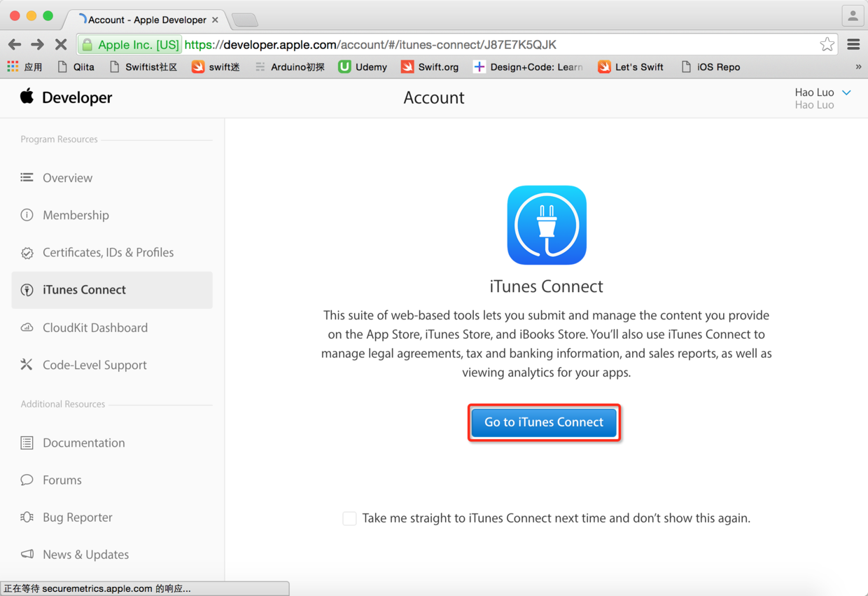This screenshot has width=868, height=596.
Task: Stop page loading with X button
Action: pos(61,45)
